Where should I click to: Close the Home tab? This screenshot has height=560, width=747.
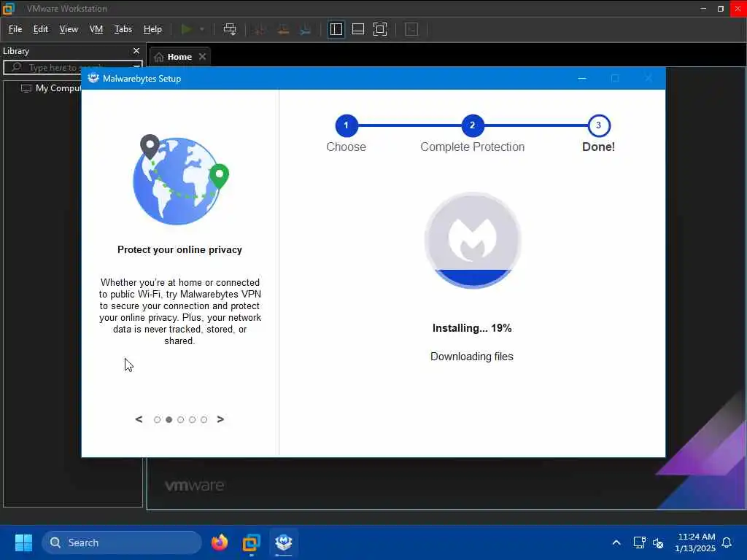(203, 56)
